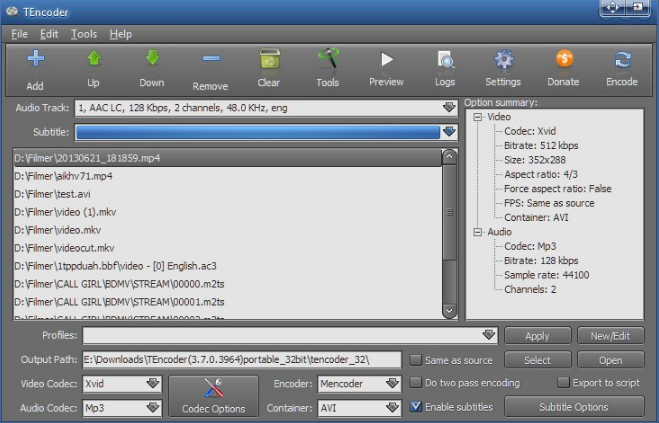This screenshot has height=423, width=659.
Task: Start encoding with Encode icon
Action: point(622,60)
